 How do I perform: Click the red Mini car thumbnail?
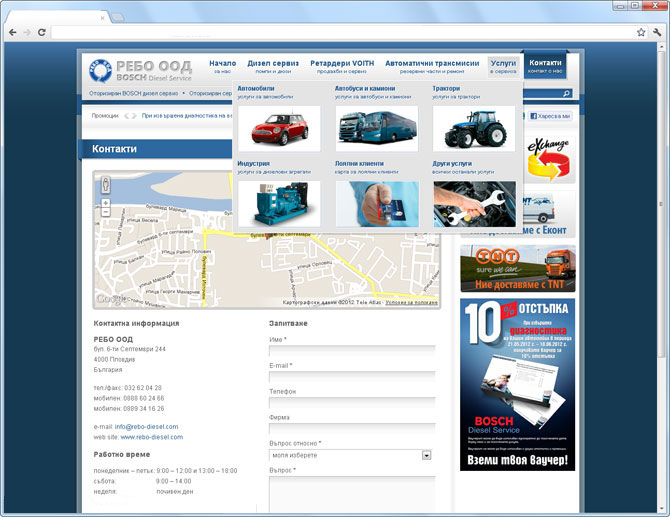(x=279, y=129)
